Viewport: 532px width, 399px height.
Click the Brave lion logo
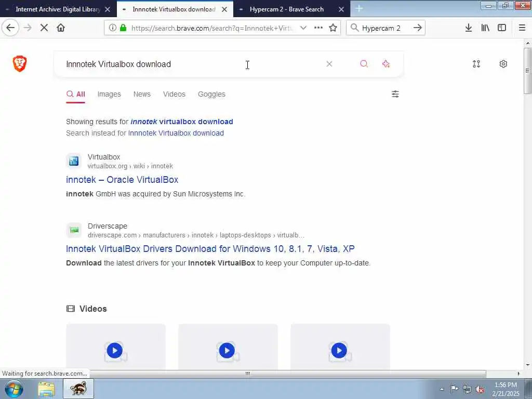pyautogui.click(x=20, y=64)
